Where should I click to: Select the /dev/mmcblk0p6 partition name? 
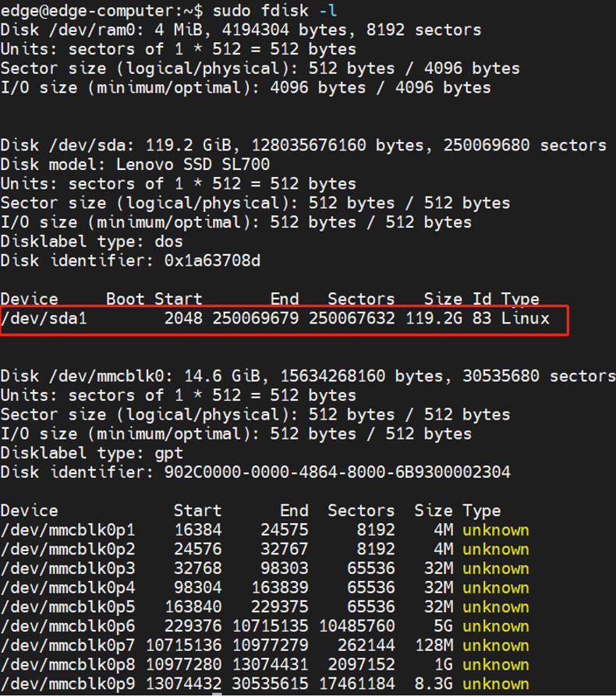point(68,626)
